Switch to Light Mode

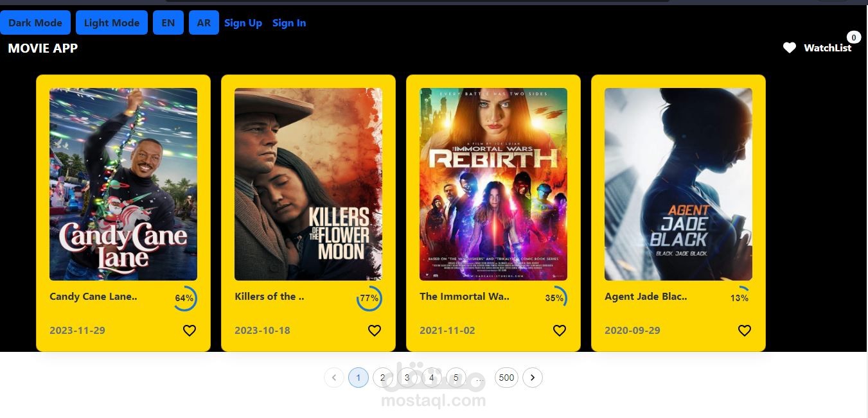pos(111,22)
